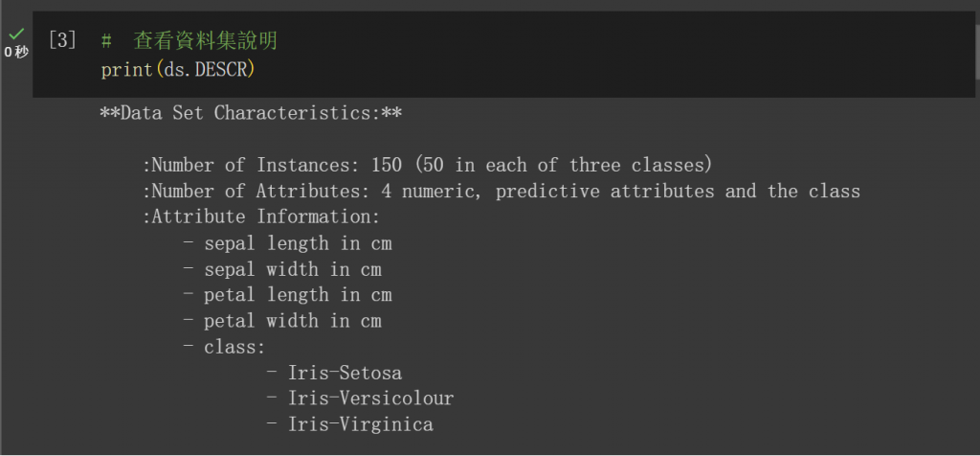Click the 0秒 execution time label
980x456 pixels.
pos(15,52)
